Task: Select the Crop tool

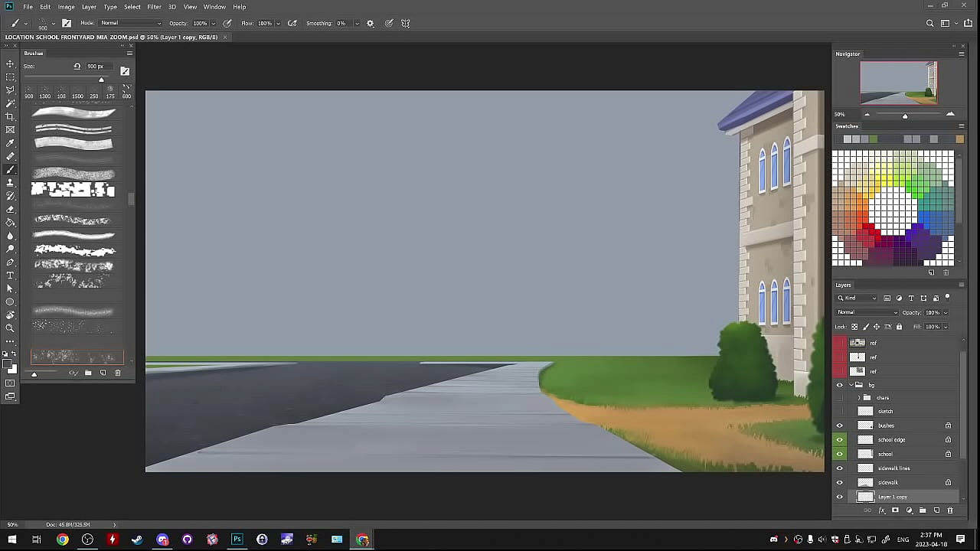Action: 10,116
